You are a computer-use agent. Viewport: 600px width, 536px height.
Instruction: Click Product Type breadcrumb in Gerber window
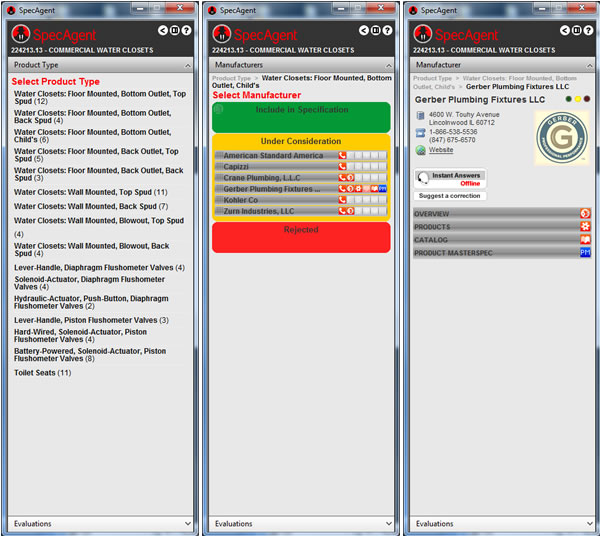(x=432, y=78)
